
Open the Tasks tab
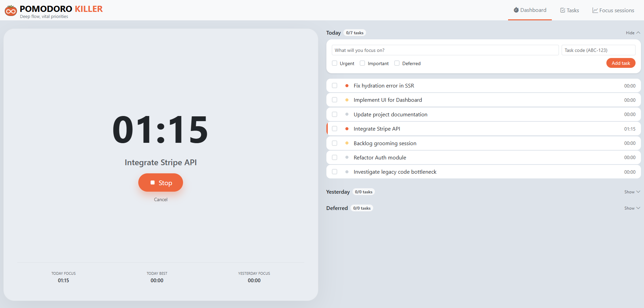[569, 11]
